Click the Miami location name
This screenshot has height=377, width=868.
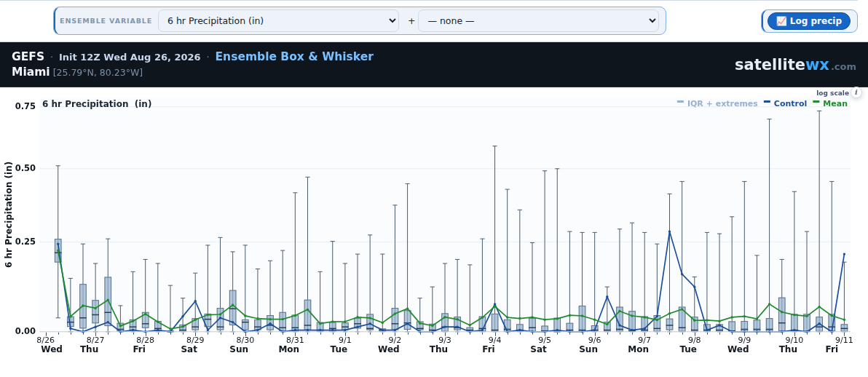(31, 72)
